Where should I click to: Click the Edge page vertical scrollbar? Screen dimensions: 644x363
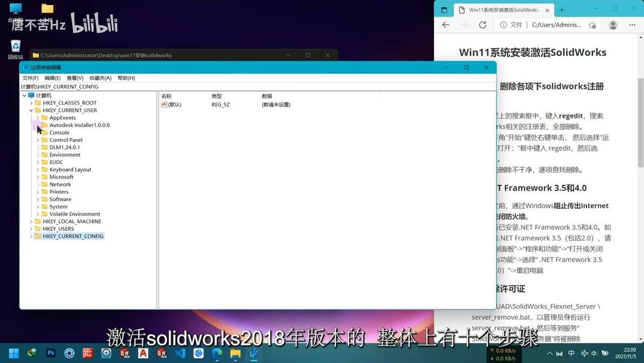coord(640,122)
